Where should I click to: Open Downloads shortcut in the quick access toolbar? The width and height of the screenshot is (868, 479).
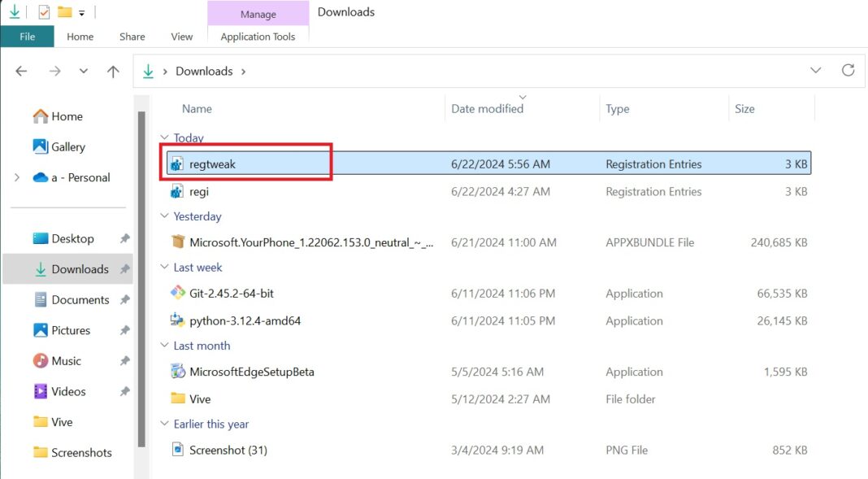pos(16,11)
